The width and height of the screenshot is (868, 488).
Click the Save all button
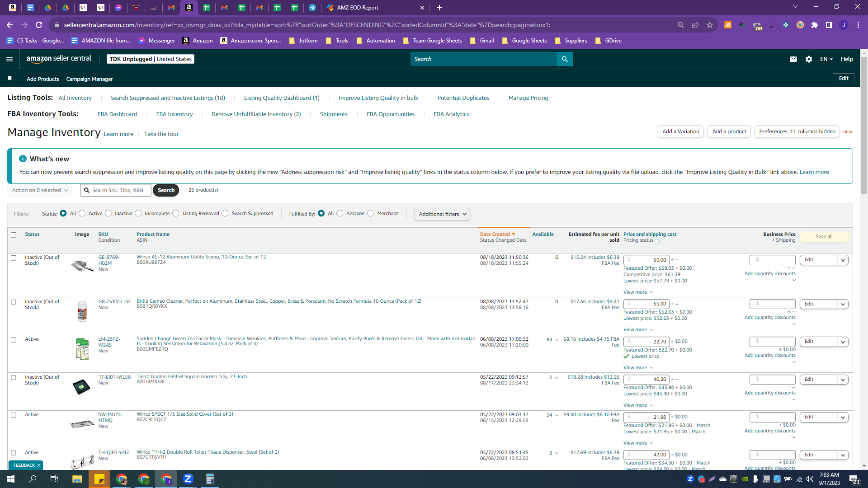(x=824, y=237)
